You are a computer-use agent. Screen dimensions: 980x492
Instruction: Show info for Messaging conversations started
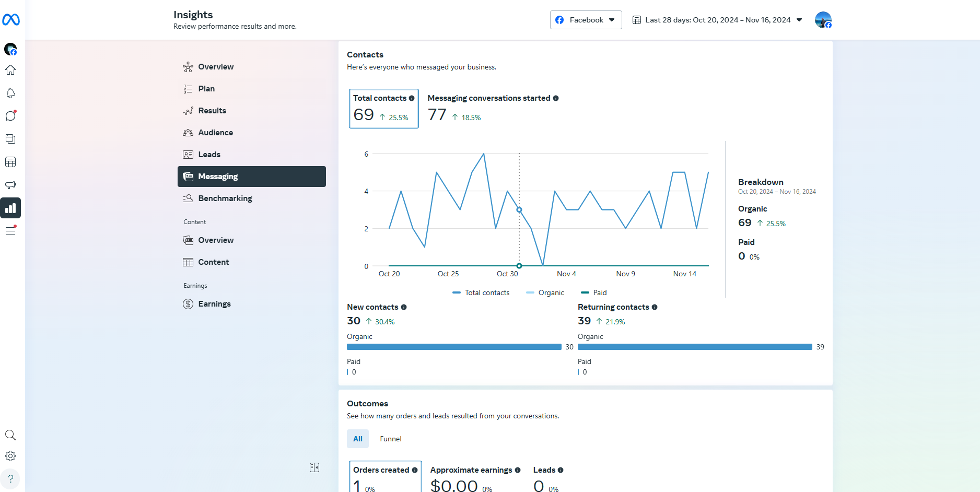pyautogui.click(x=556, y=98)
